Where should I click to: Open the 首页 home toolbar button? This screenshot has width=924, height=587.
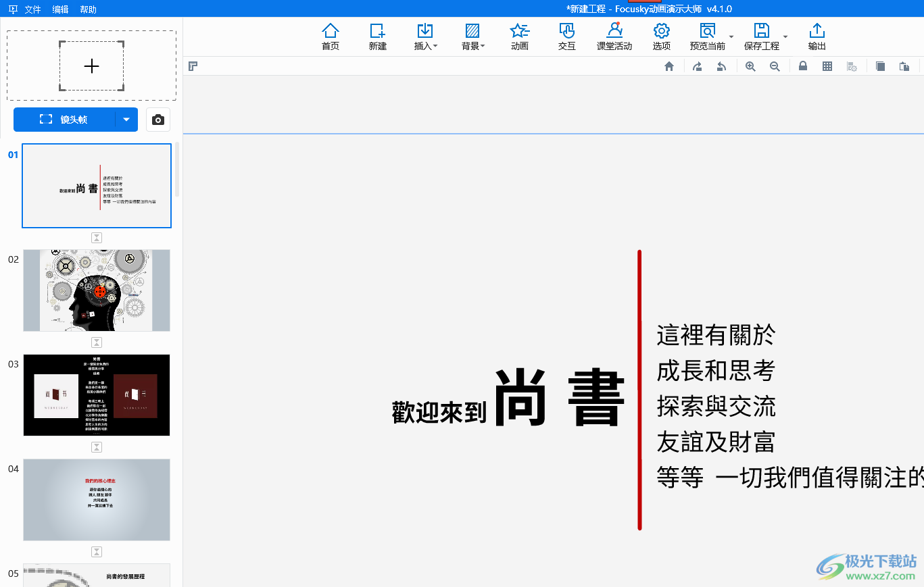pos(331,36)
